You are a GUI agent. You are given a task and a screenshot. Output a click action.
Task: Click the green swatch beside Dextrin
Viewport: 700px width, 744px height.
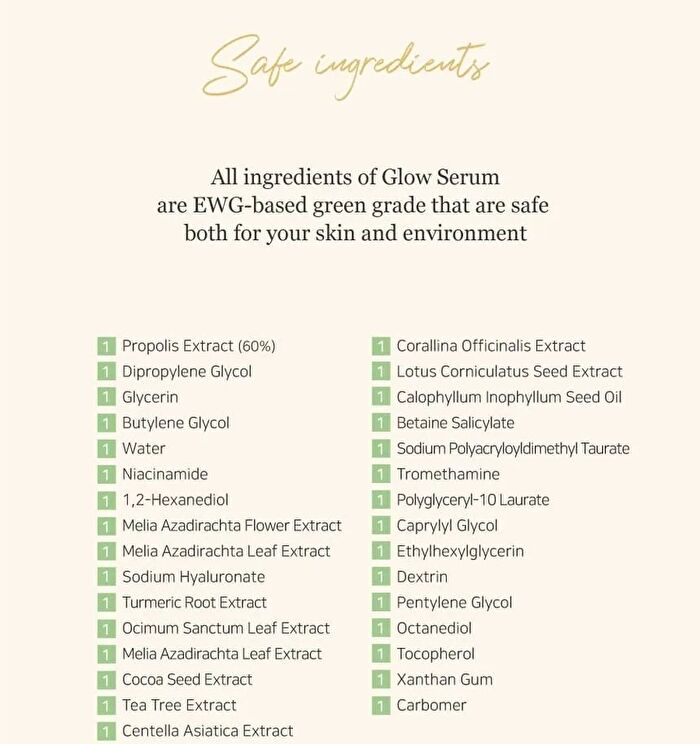tap(381, 577)
